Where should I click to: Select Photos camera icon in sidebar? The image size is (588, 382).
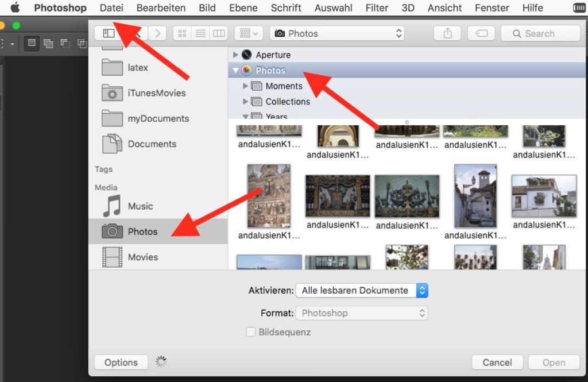113,231
